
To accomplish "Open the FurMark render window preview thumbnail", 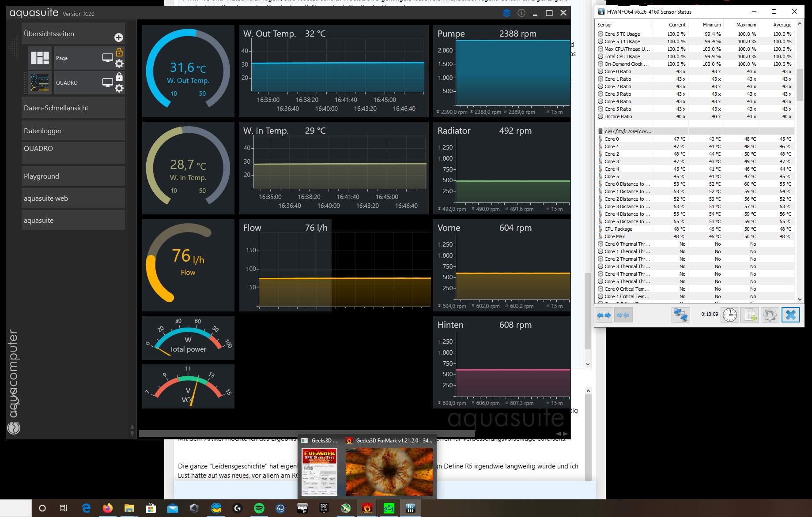I will (389, 472).
